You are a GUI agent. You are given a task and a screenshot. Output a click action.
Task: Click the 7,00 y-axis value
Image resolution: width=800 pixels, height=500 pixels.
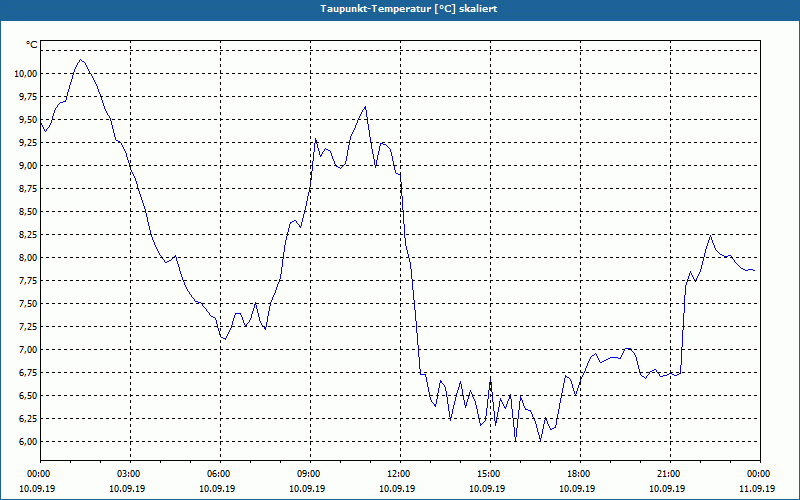[x=27, y=349]
